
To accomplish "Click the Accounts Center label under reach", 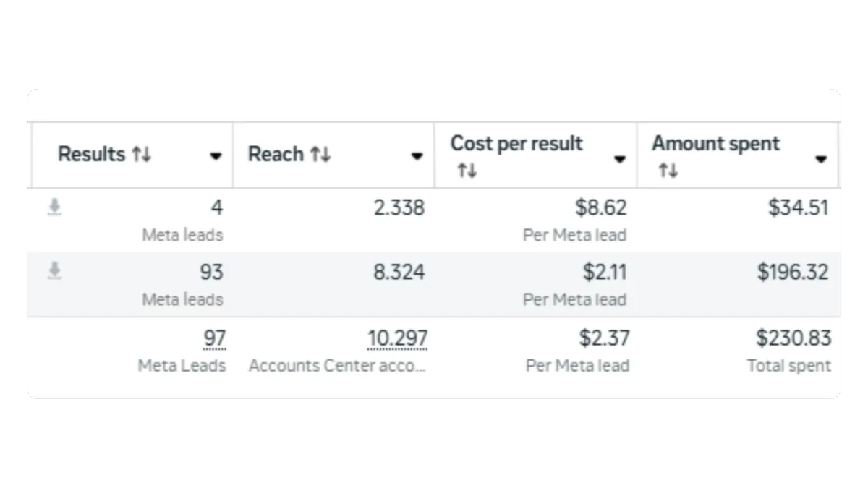I will click(x=338, y=366).
